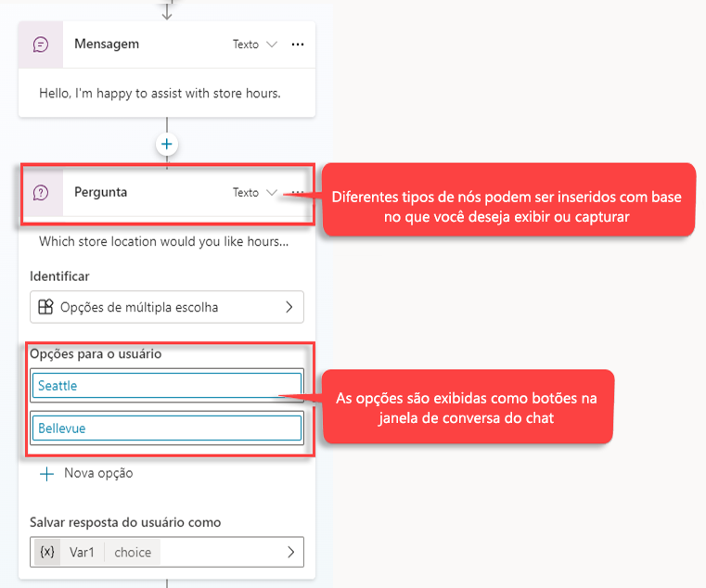
Task: Click the plus icon beside Nova opção
Action: (46, 473)
